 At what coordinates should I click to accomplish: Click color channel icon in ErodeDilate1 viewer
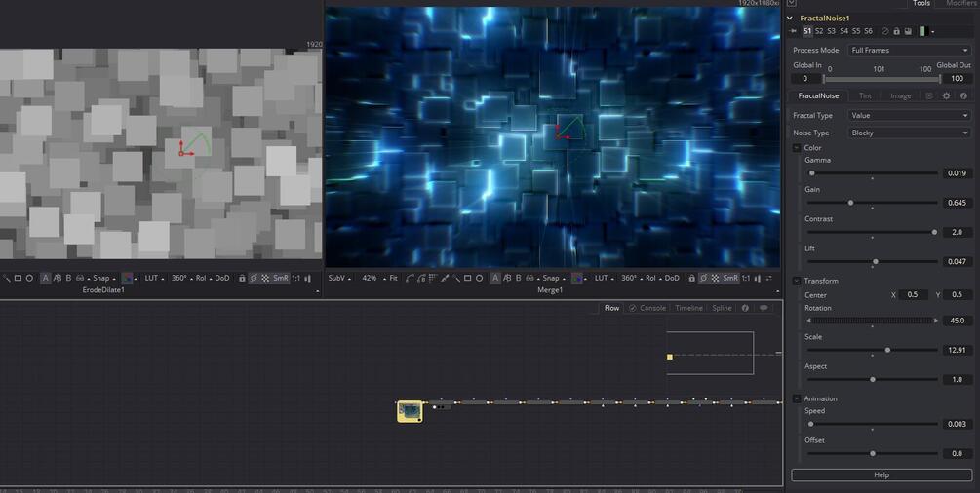[128, 278]
